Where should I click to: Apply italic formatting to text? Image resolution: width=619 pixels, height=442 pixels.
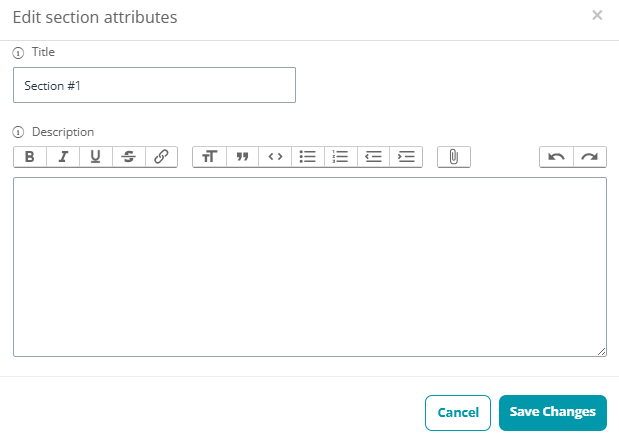tap(63, 157)
